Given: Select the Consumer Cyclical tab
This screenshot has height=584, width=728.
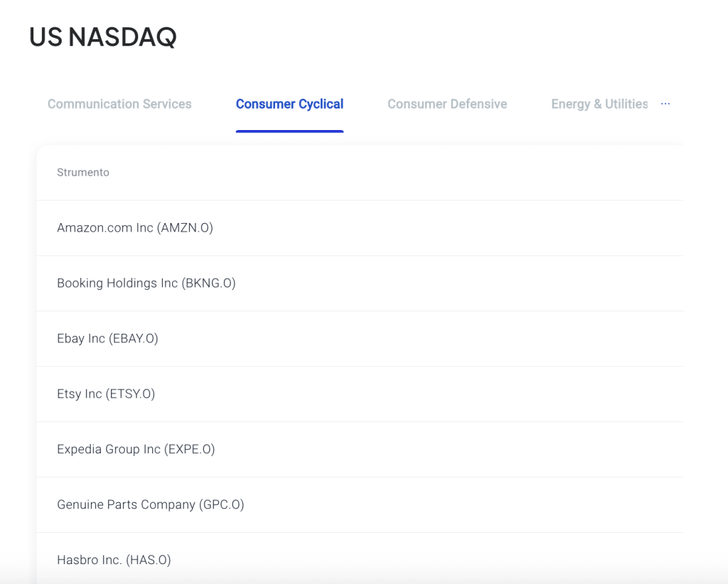Looking at the screenshot, I should [x=289, y=104].
